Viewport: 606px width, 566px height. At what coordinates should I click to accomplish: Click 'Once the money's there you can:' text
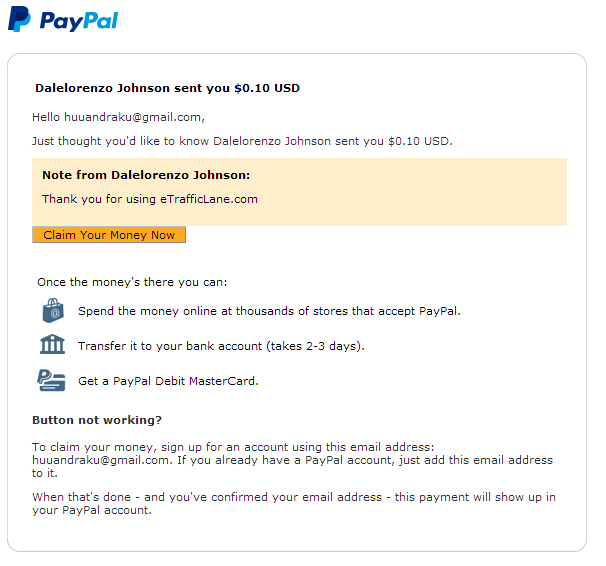(132, 282)
